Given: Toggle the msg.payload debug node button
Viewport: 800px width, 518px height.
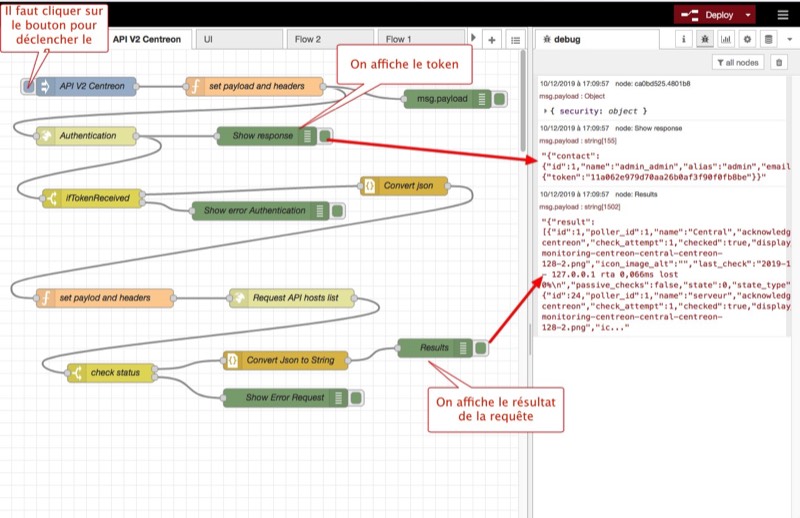Looking at the screenshot, I should pos(502,99).
